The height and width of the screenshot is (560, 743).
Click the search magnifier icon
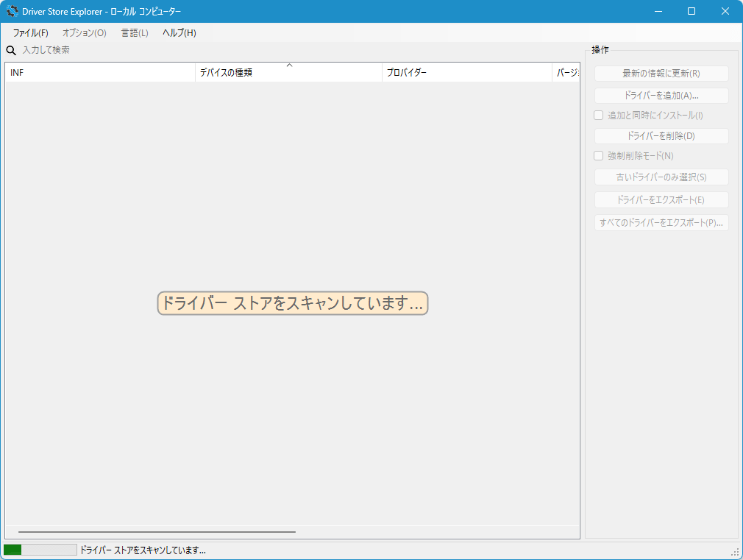point(11,50)
